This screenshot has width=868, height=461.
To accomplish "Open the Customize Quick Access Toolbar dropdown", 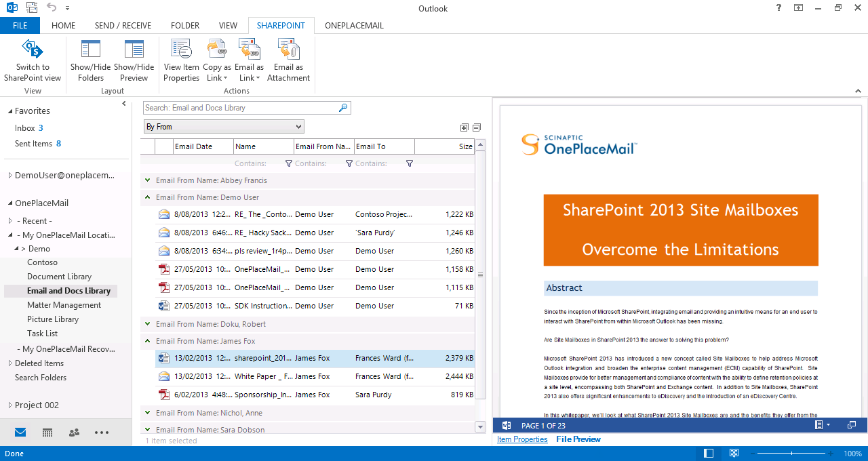I will click(67, 9).
